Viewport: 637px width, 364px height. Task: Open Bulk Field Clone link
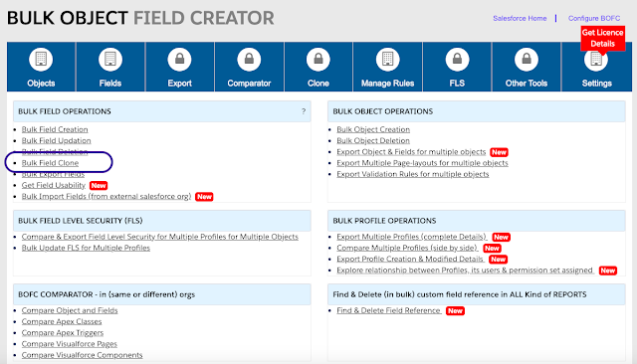click(50, 163)
